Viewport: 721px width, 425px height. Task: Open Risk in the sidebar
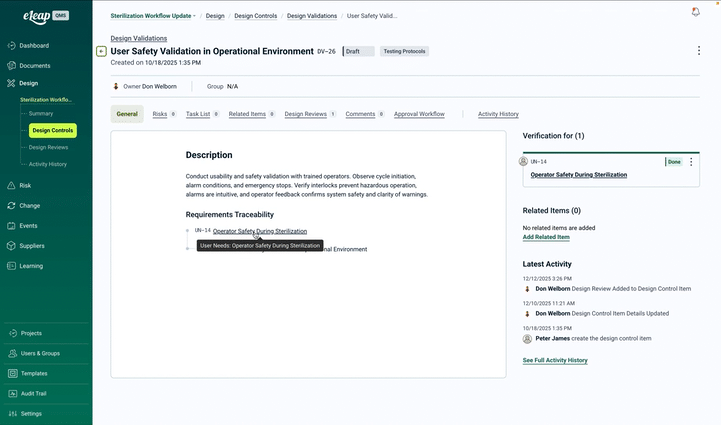pyautogui.click(x=25, y=185)
